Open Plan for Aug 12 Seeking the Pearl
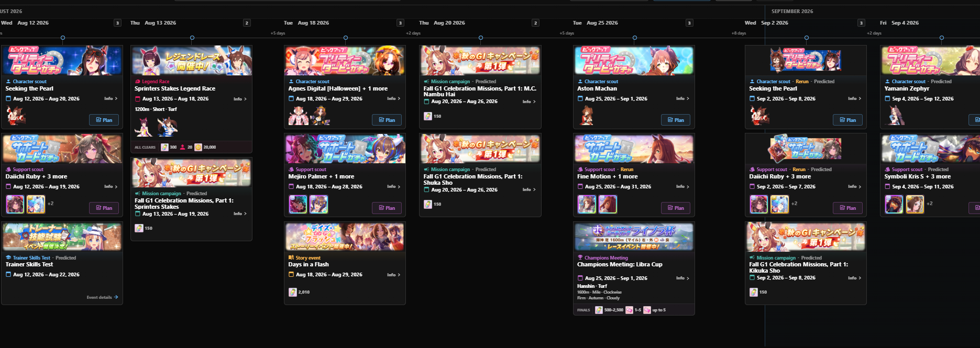980x348 pixels. tap(104, 120)
